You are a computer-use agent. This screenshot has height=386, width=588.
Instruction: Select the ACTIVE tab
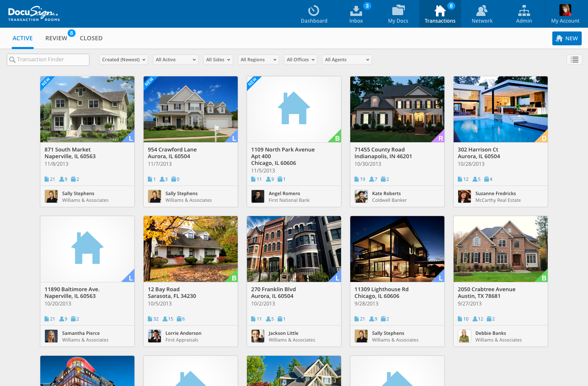click(x=23, y=38)
